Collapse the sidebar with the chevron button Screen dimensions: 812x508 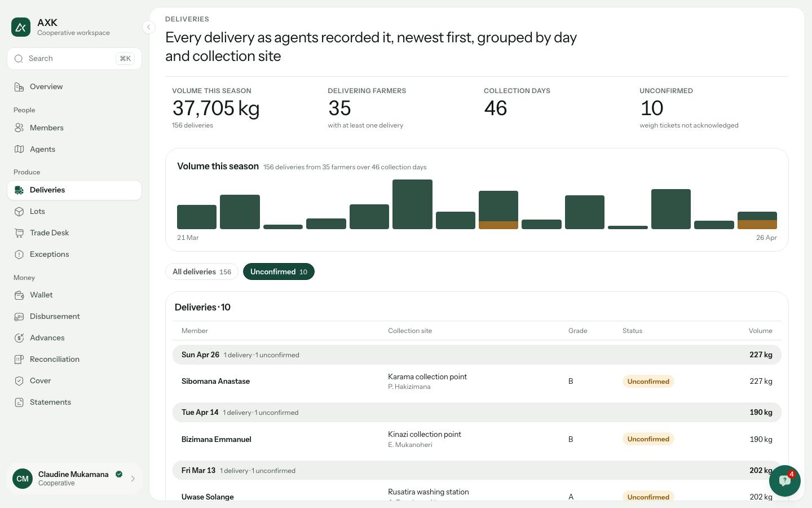[x=148, y=27]
